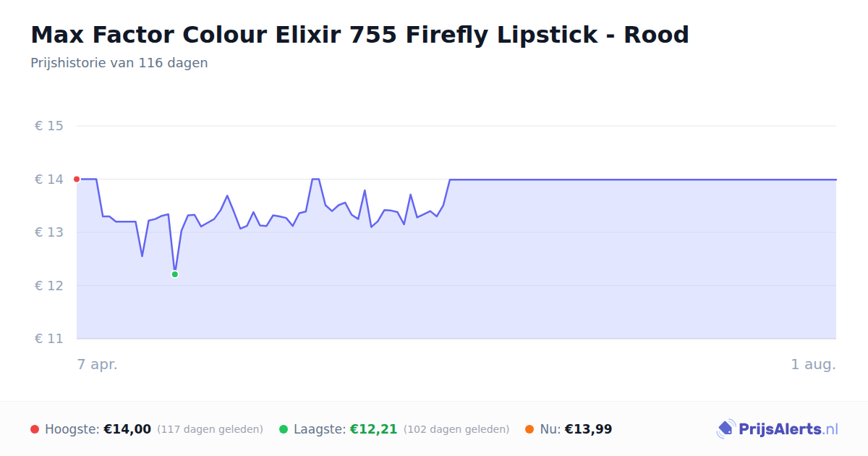Click the green lowest-price dot on chart
The width and height of the screenshot is (868, 456).
point(175,274)
